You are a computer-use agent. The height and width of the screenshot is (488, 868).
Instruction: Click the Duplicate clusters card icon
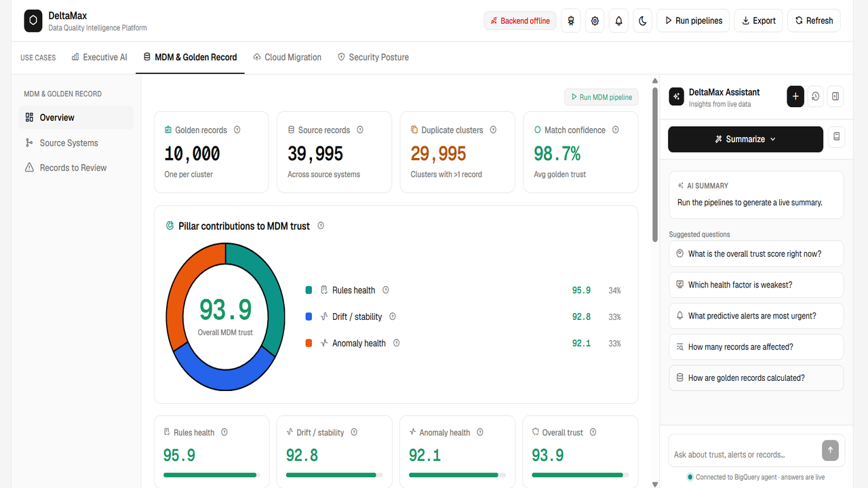414,130
